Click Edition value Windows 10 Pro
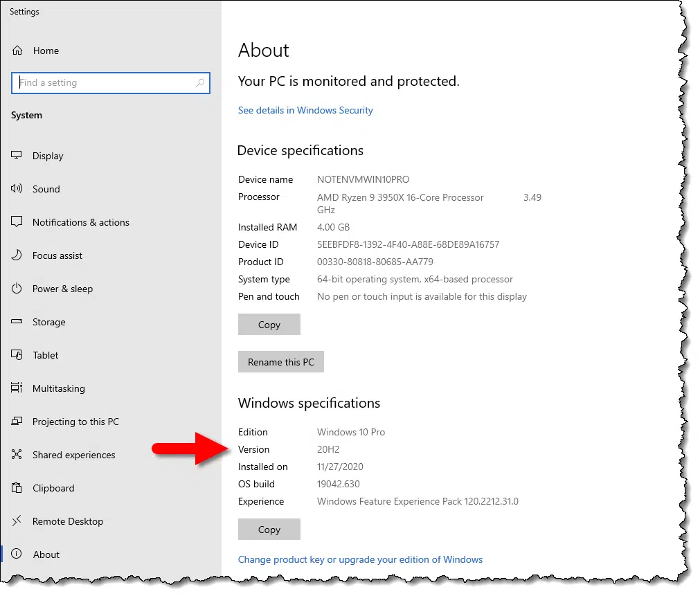The height and width of the screenshot is (596, 700). 351,432
